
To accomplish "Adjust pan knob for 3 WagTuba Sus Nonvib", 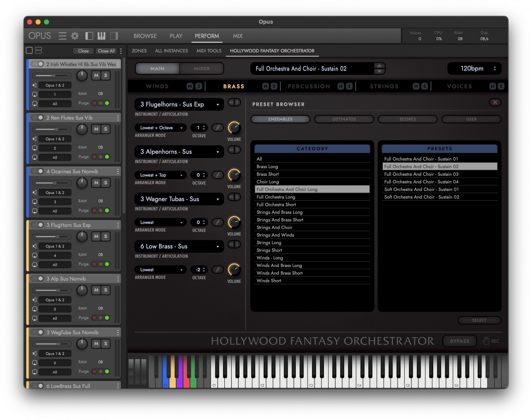I will (82, 344).
